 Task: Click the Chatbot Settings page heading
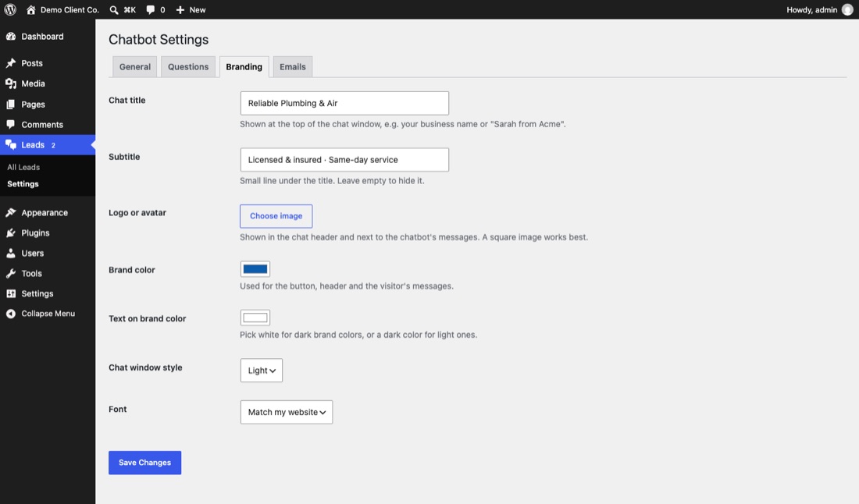159,40
